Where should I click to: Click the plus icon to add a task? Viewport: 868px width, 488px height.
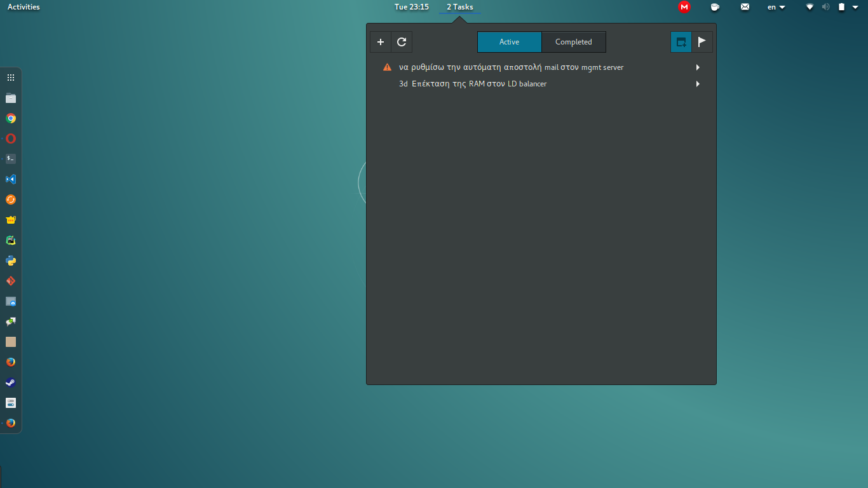[x=381, y=42]
